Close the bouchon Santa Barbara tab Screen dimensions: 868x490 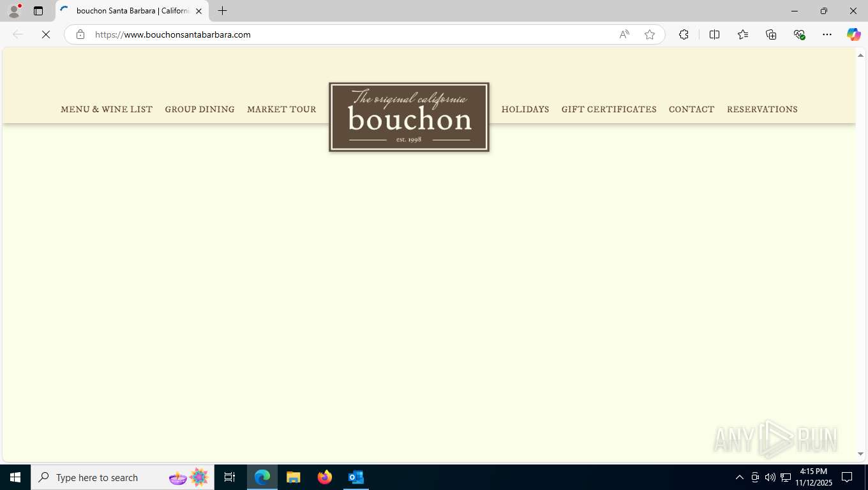[198, 11]
